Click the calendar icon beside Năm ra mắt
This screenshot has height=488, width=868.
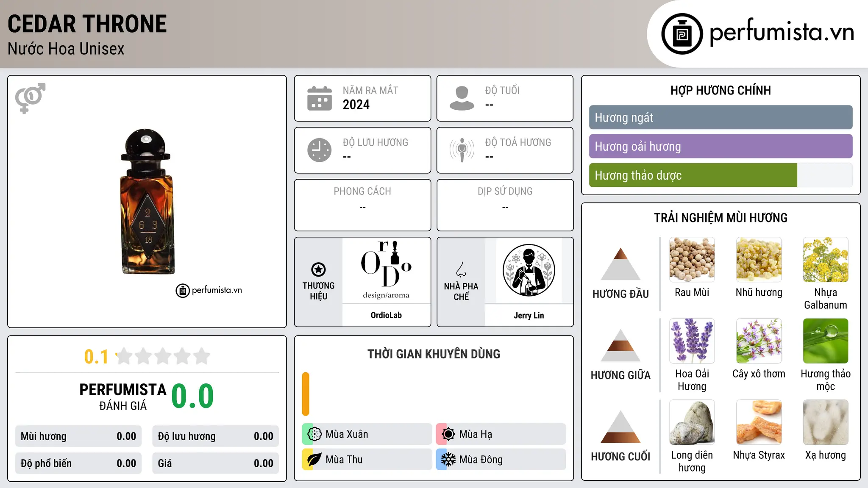pyautogui.click(x=320, y=98)
